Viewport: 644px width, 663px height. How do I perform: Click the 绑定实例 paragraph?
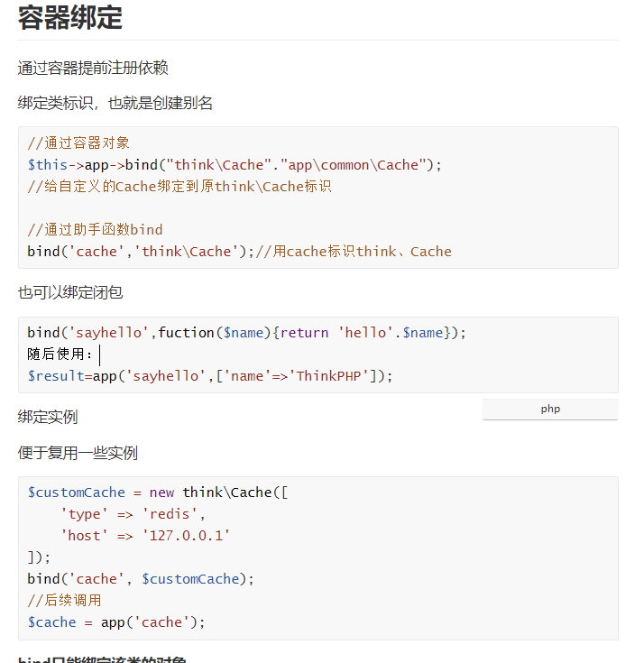(x=48, y=417)
